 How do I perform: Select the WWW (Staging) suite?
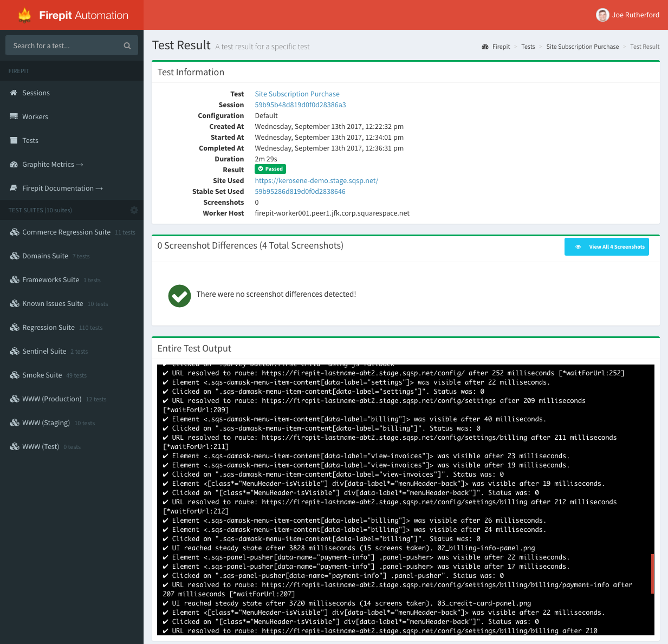(72, 423)
